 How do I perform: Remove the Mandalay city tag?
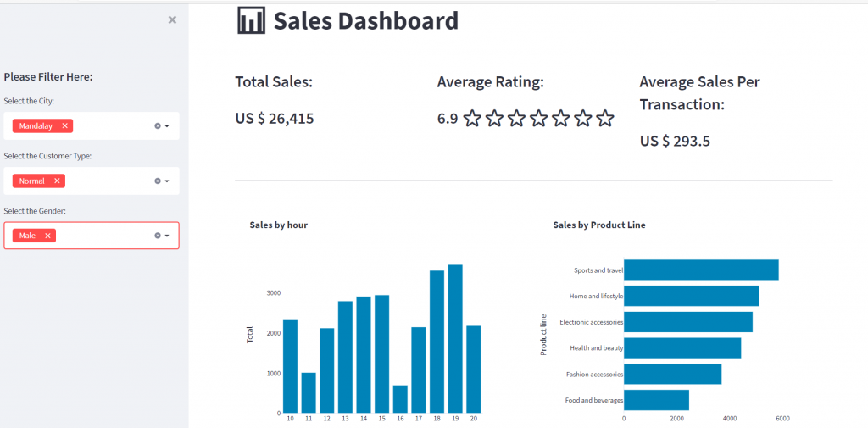[x=64, y=126]
